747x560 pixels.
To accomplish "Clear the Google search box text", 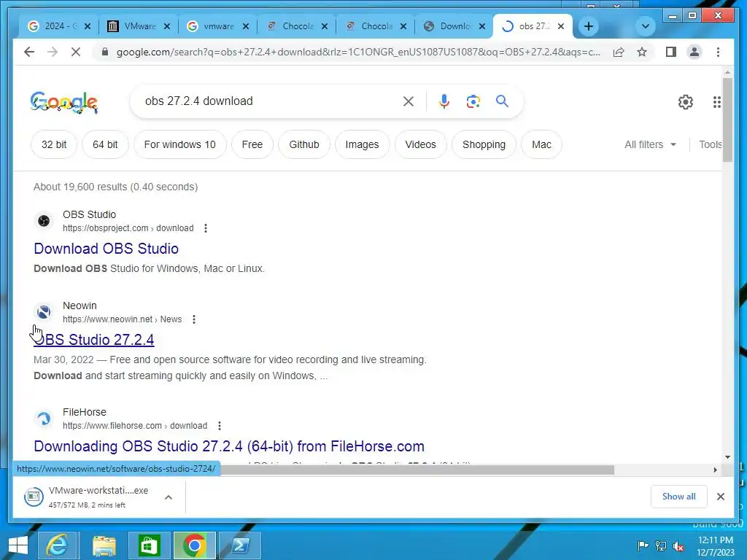I will (409, 101).
